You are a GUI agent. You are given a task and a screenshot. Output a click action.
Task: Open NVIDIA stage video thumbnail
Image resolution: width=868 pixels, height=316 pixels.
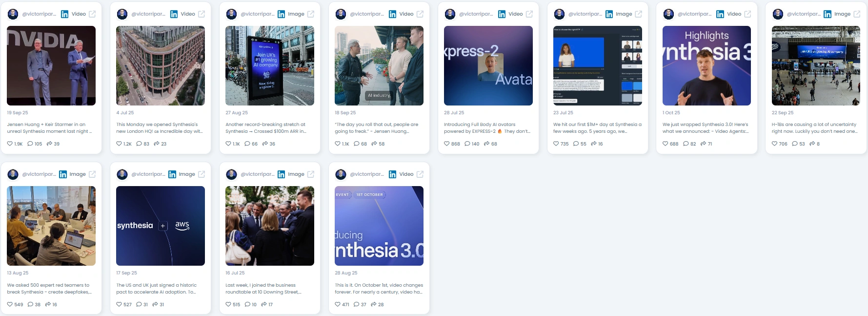point(51,65)
